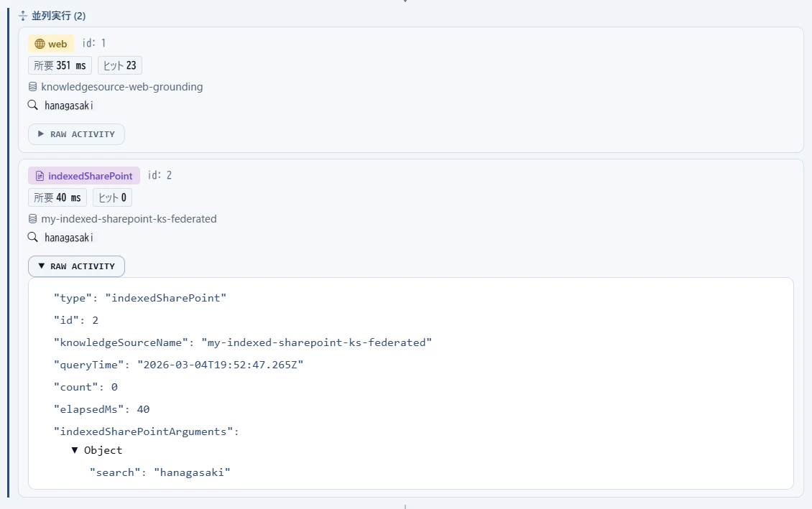Click the search magnifier icon in the indexedSharePoint card
Screen dimensions: 812x509
point(32,238)
